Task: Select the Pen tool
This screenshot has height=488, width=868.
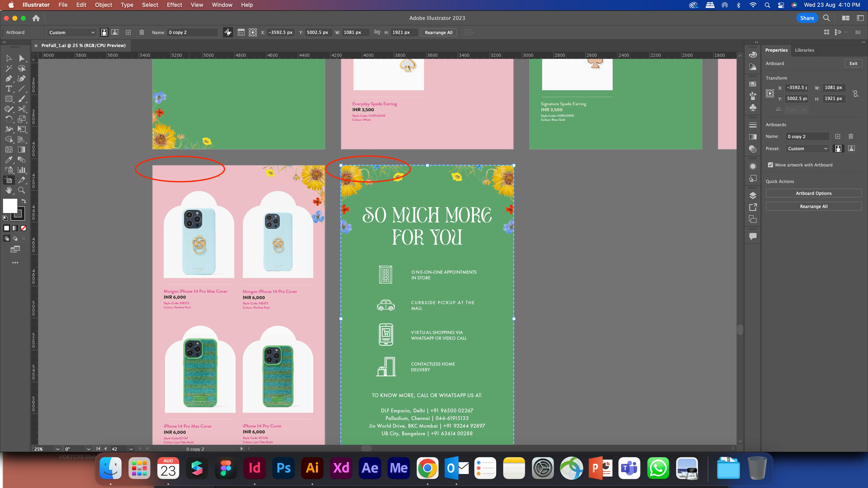Action: (x=9, y=79)
